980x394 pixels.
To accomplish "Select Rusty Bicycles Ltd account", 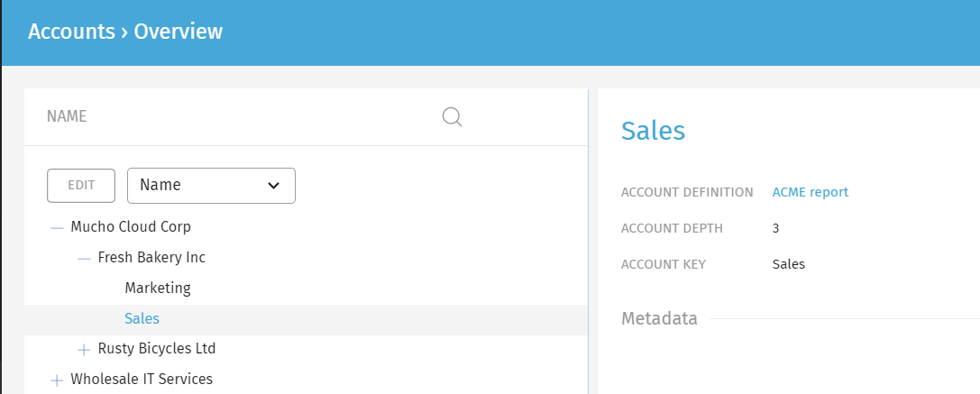I will point(157,348).
